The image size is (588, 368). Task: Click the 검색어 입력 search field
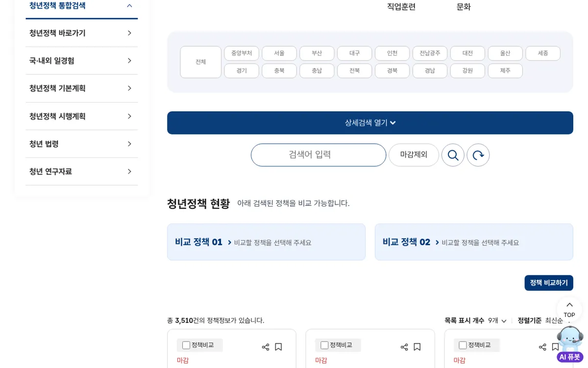click(x=318, y=155)
